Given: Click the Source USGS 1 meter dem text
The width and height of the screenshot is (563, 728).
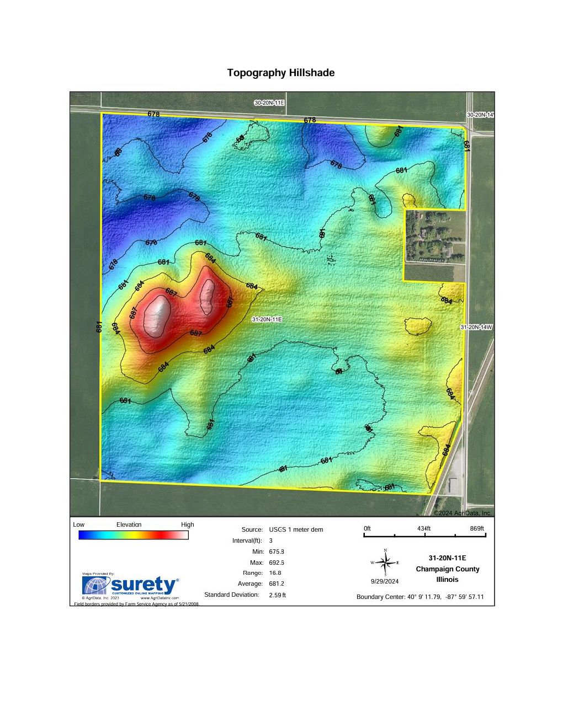Looking at the screenshot, I should click(296, 529).
